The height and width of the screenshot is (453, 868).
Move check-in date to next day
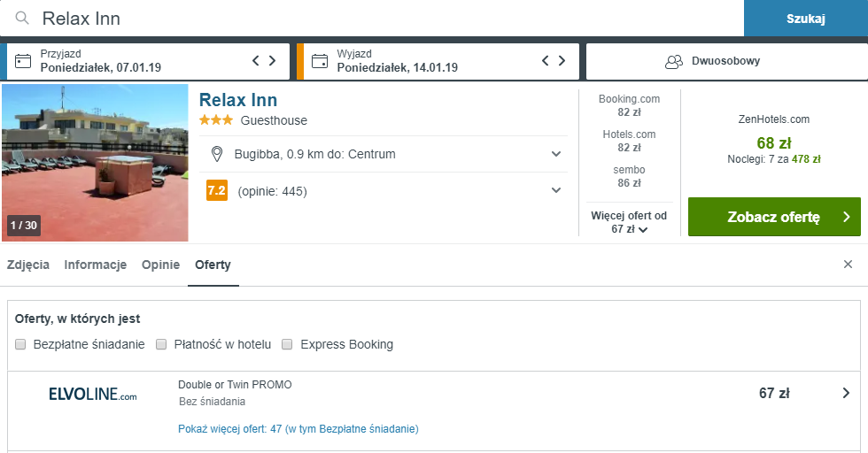click(x=273, y=61)
